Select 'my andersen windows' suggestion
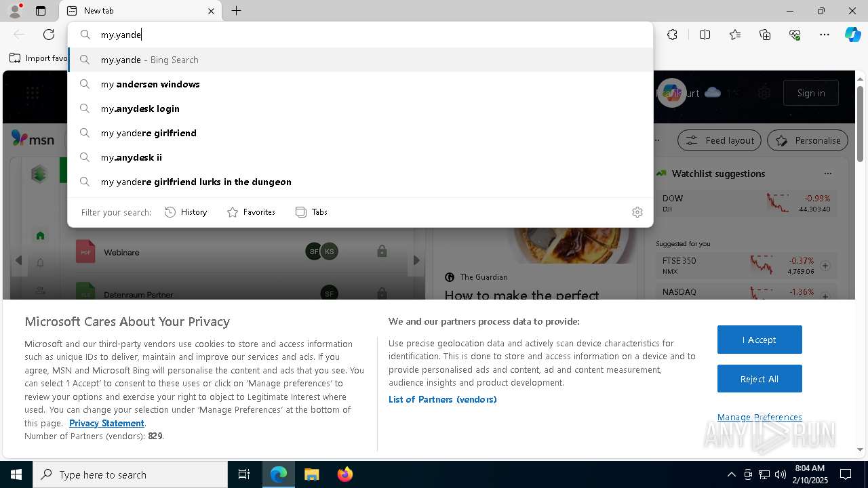Image resolution: width=868 pixels, height=488 pixels. coord(360,84)
